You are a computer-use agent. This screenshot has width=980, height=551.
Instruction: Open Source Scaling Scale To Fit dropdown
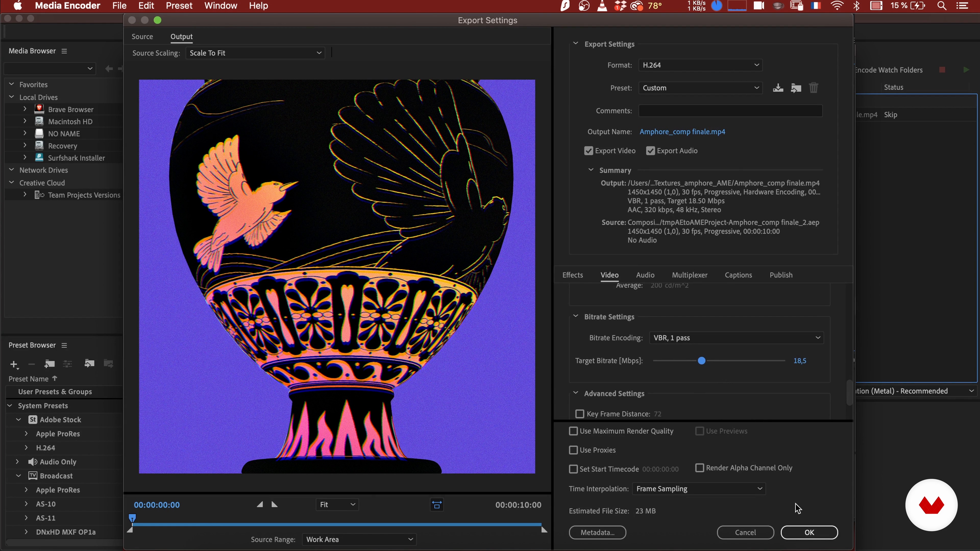click(x=255, y=53)
